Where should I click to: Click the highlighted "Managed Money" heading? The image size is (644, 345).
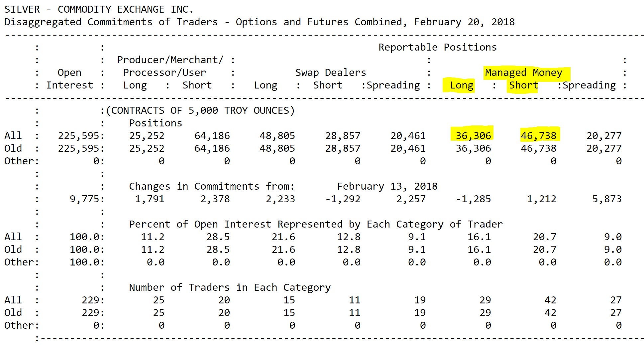(x=523, y=73)
